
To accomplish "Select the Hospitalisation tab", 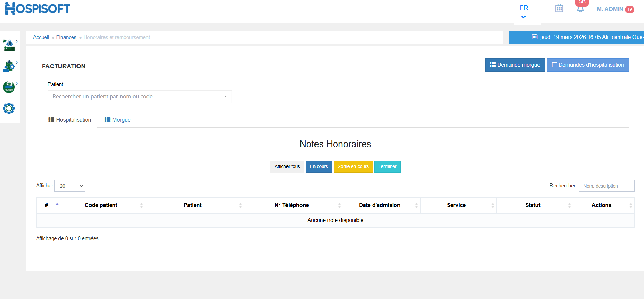I will [x=70, y=120].
